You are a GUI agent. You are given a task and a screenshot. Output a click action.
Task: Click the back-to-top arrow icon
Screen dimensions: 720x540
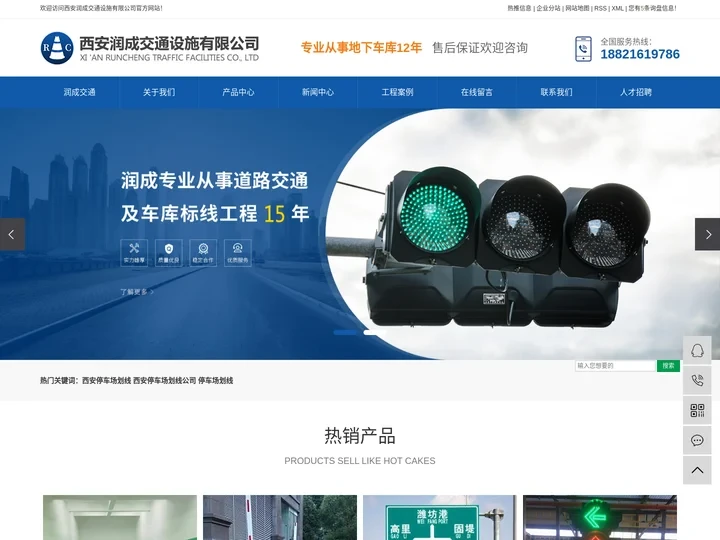697,470
